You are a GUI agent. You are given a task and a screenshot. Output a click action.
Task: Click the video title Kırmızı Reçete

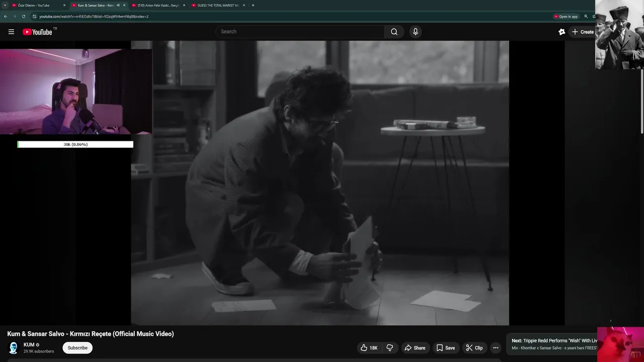pos(91,334)
